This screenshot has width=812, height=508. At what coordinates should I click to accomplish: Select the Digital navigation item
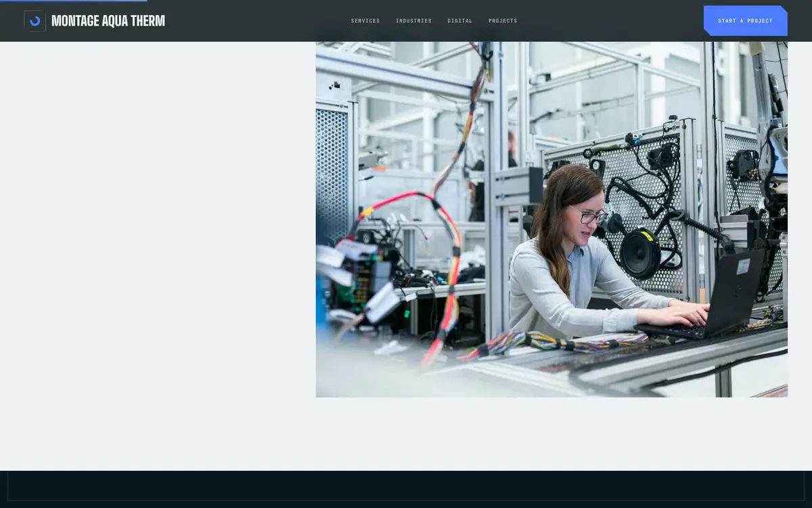[460, 21]
